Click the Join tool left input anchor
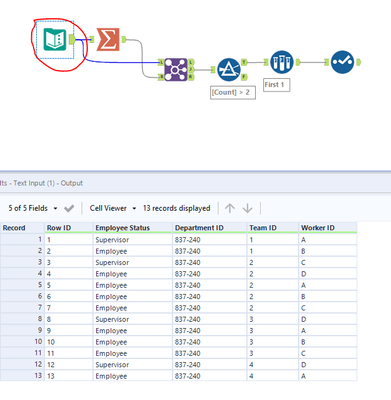 tap(161, 62)
